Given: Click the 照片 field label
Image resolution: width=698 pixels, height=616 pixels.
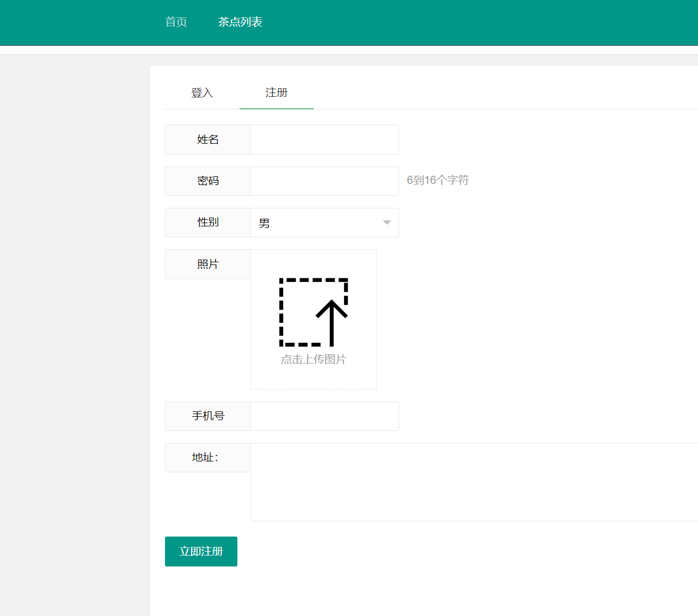Looking at the screenshot, I should click(208, 264).
